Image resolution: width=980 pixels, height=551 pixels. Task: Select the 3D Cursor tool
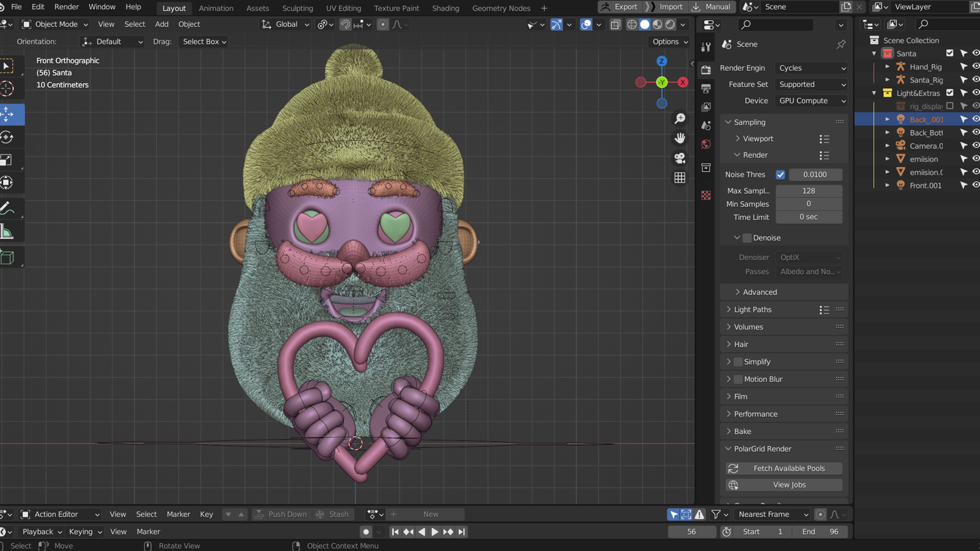(x=7, y=89)
